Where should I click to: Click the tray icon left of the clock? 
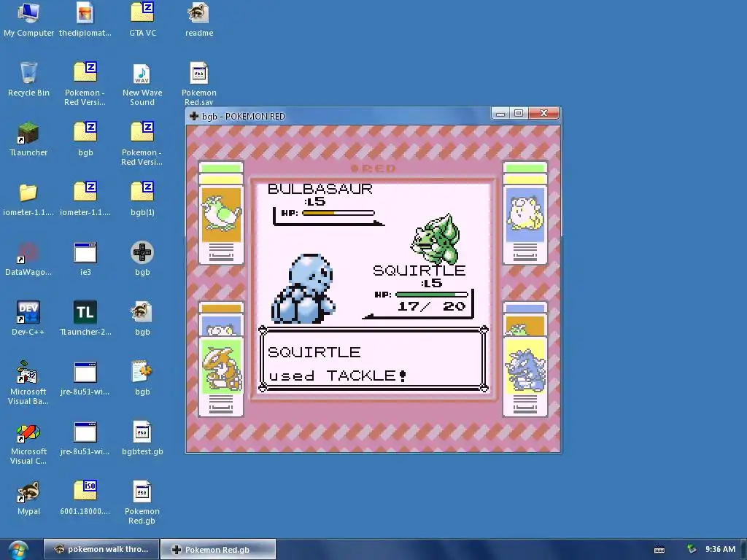692,549
